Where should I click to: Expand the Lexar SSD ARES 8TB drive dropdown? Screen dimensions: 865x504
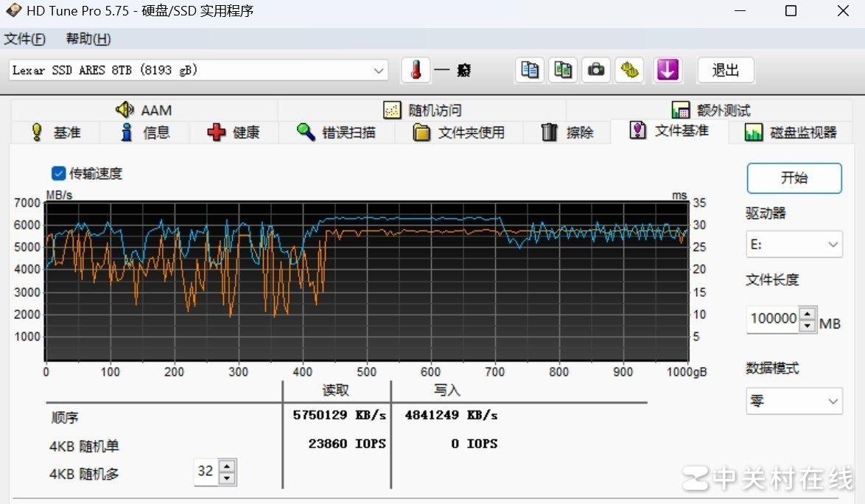[x=379, y=71]
